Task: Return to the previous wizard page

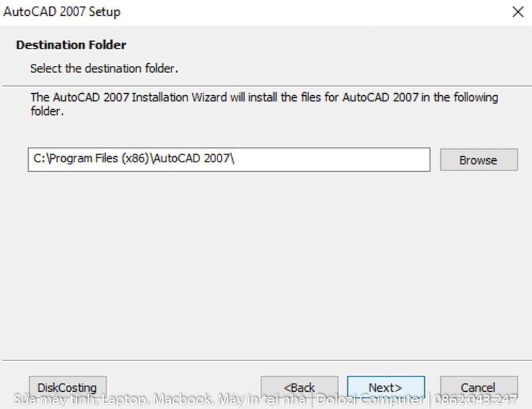Action: [299, 387]
